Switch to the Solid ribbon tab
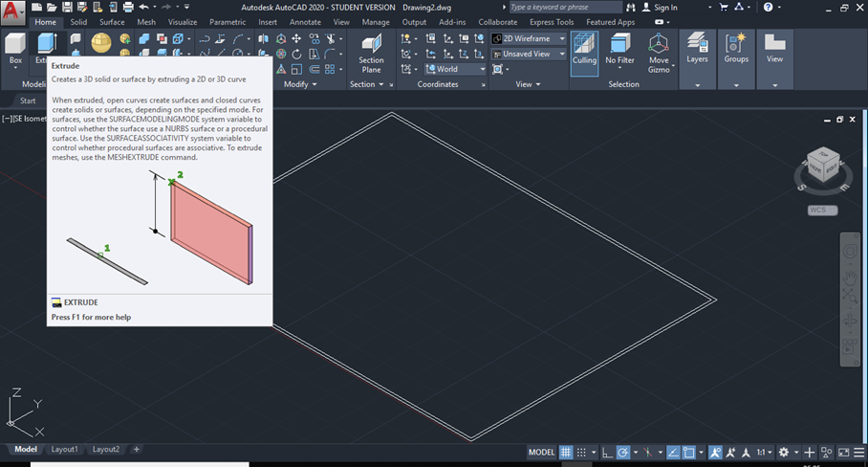Image resolution: width=868 pixels, height=467 pixels. coord(78,22)
